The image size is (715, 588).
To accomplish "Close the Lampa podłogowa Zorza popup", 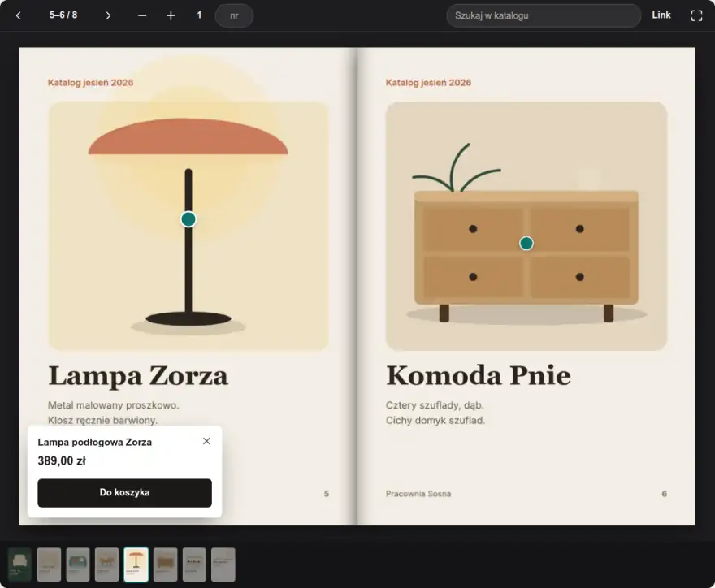I will 206,441.
